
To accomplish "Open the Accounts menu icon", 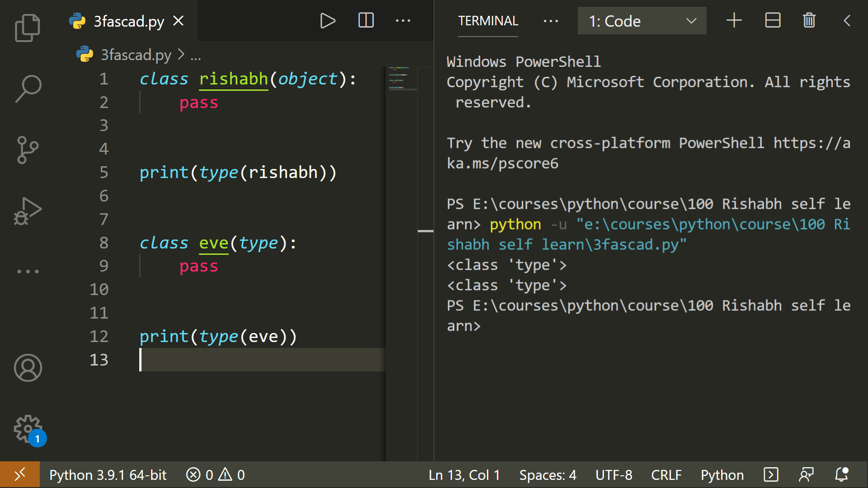I will point(28,367).
